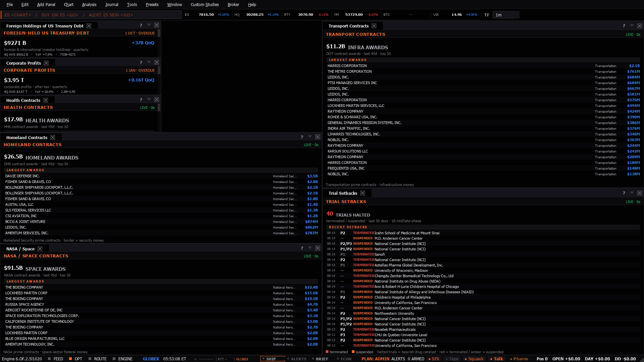Close the Health Contracts tab

coord(46,100)
